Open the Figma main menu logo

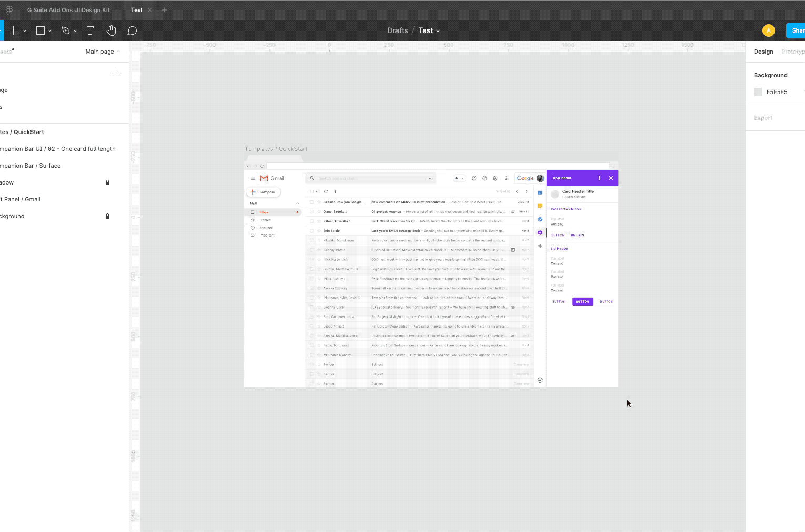(x=9, y=10)
